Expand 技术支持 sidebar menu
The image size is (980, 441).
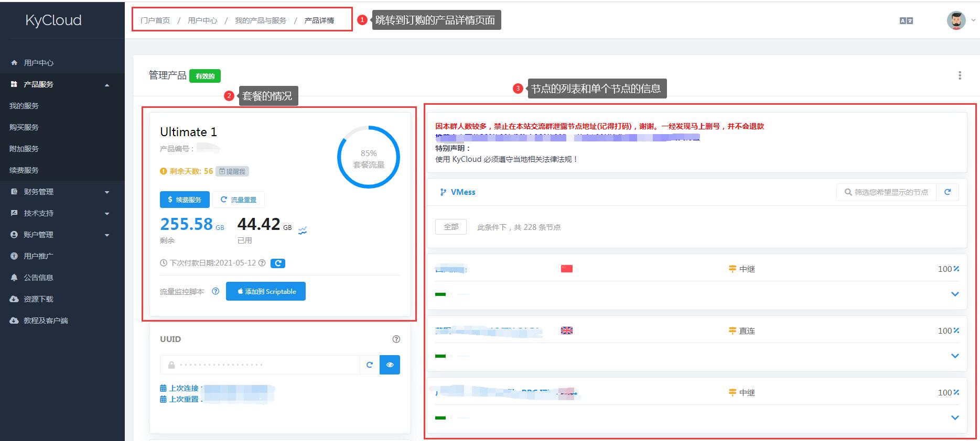tap(62, 213)
